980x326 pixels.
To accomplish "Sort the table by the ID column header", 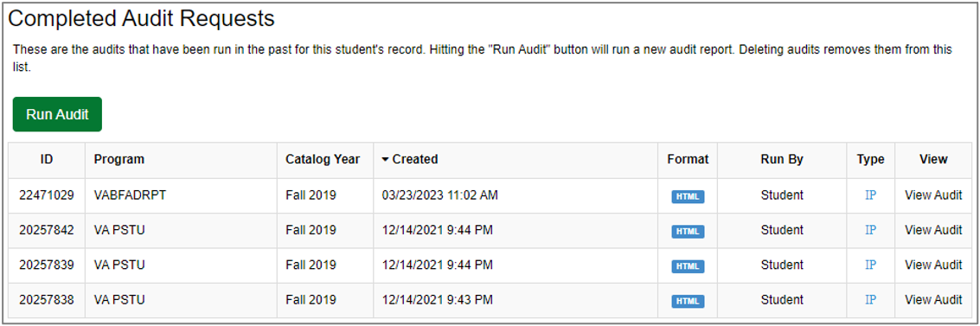I will pos(46,159).
